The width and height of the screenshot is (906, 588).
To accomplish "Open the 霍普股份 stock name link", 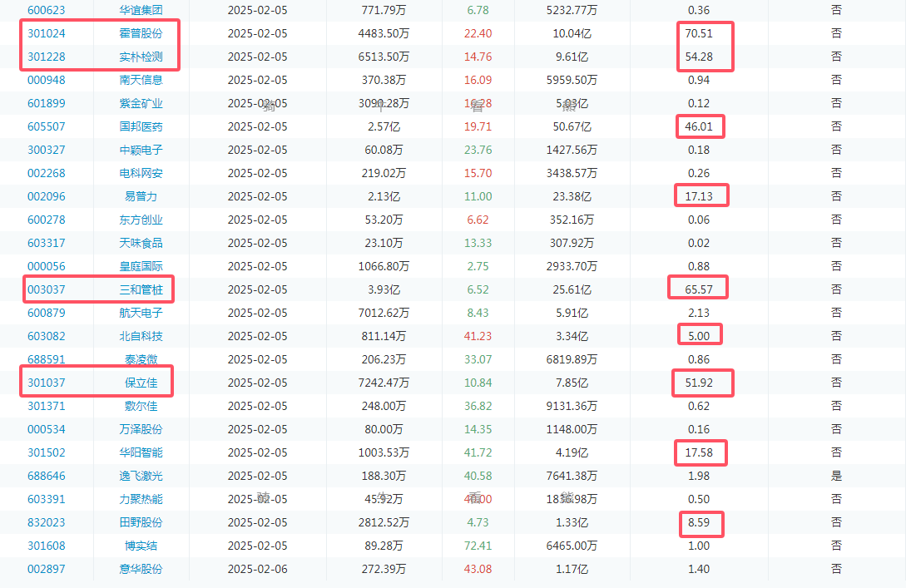I will [x=141, y=33].
